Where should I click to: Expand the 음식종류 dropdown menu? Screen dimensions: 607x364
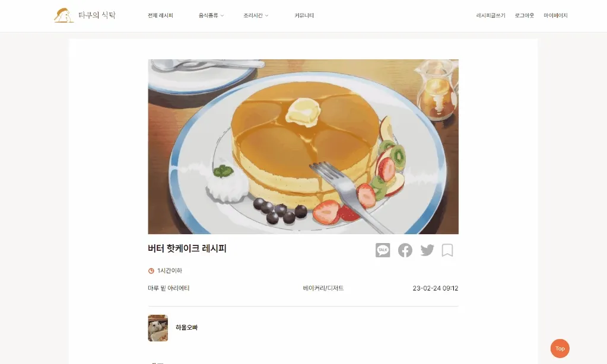[x=211, y=15]
